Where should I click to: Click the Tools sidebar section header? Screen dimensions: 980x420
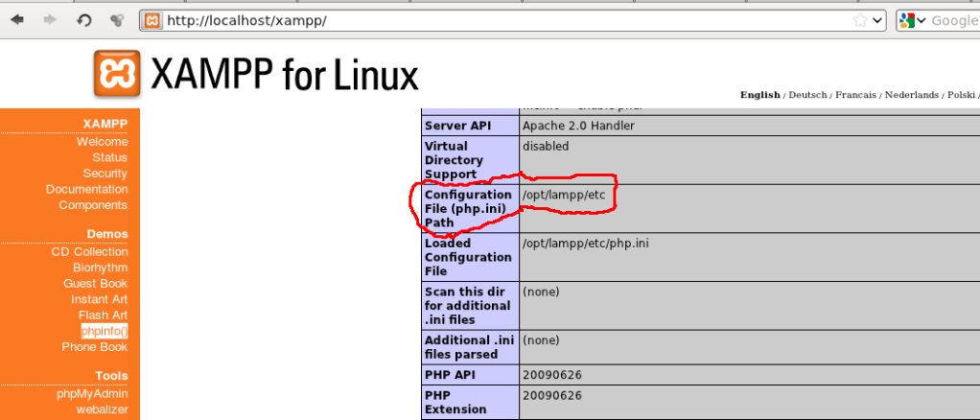tap(112, 376)
